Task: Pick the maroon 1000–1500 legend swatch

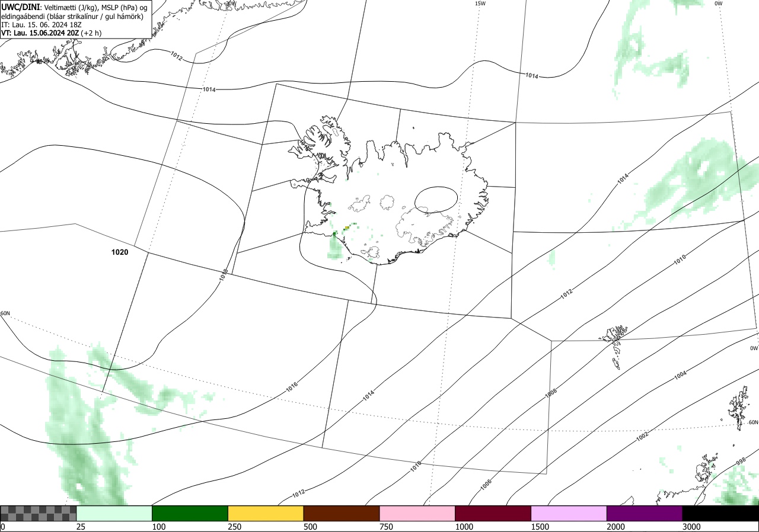Action: (493, 513)
